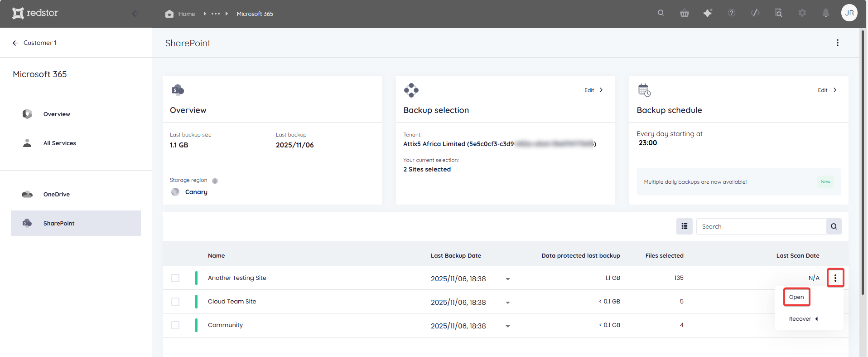
Task: Click the Home breadcrumb link
Action: (187, 14)
